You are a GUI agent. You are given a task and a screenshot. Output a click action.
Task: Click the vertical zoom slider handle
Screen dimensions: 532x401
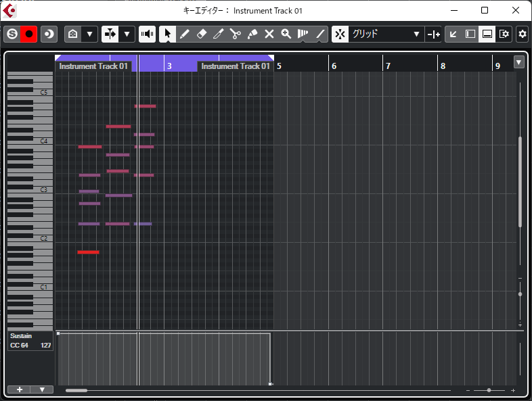[x=520, y=294]
